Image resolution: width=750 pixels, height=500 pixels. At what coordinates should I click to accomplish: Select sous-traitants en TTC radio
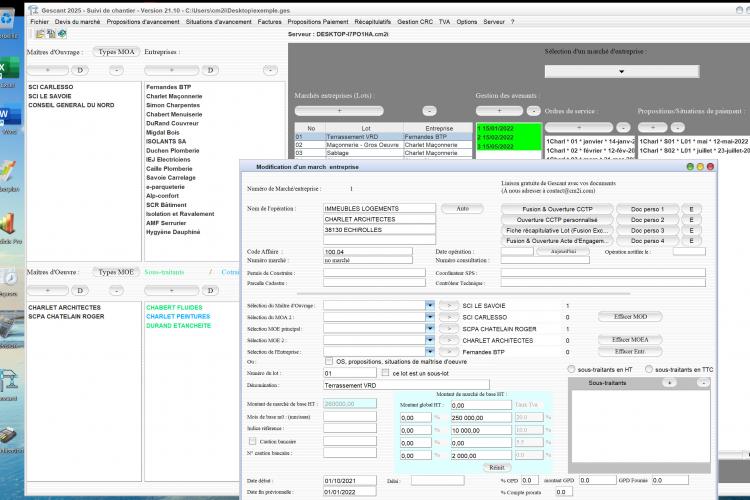click(649, 369)
